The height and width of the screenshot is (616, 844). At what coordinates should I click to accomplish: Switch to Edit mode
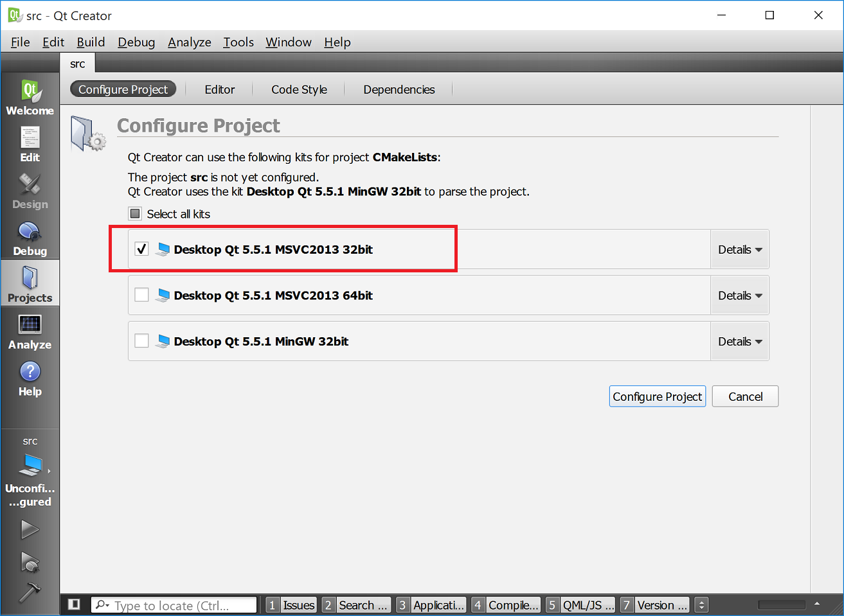tap(30, 144)
